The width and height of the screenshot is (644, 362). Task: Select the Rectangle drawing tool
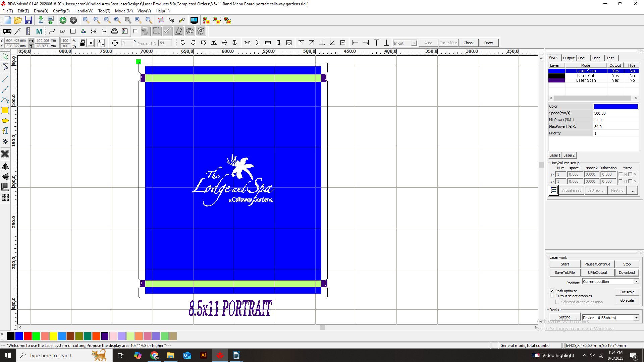pyautogui.click(x=5, y=110)
